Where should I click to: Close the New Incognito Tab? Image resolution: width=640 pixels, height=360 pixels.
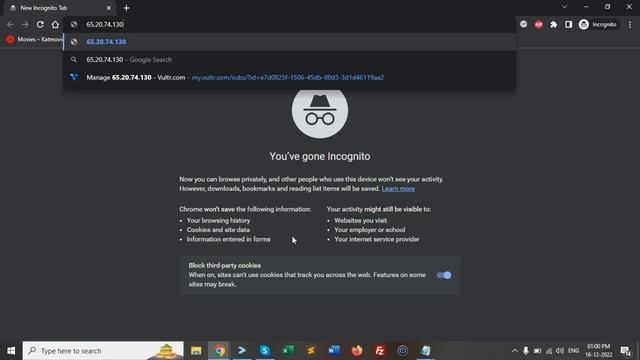point(109,8)
